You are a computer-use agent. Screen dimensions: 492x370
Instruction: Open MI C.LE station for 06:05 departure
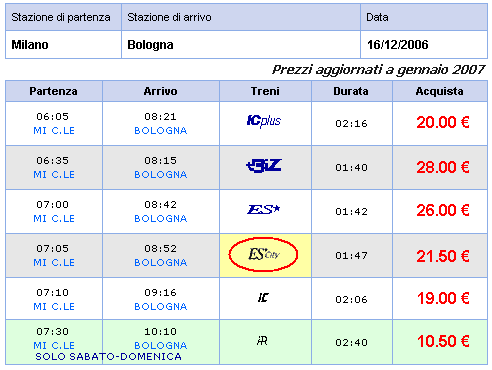(54, 131)
